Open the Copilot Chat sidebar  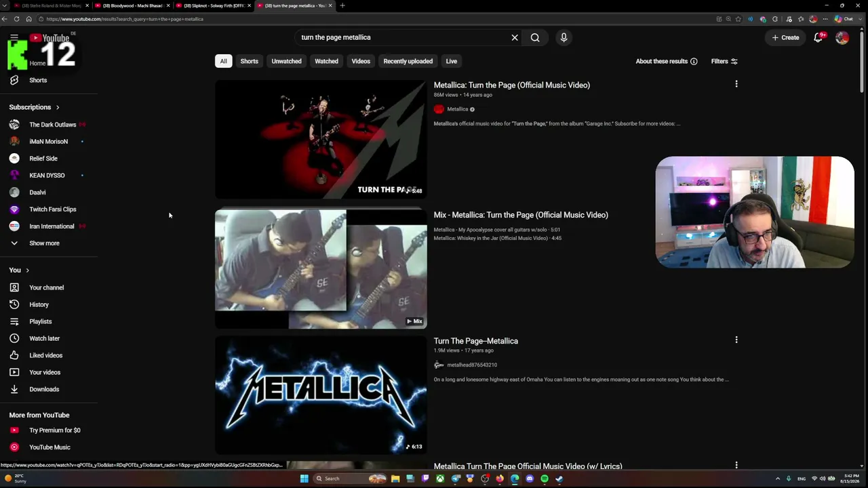click(x=844, y=19)
